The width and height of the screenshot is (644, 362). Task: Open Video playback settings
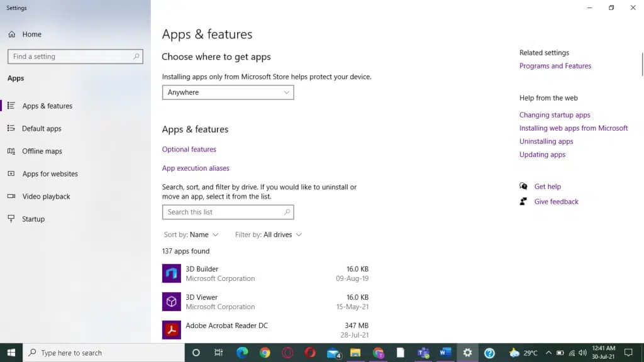[46, 196]
